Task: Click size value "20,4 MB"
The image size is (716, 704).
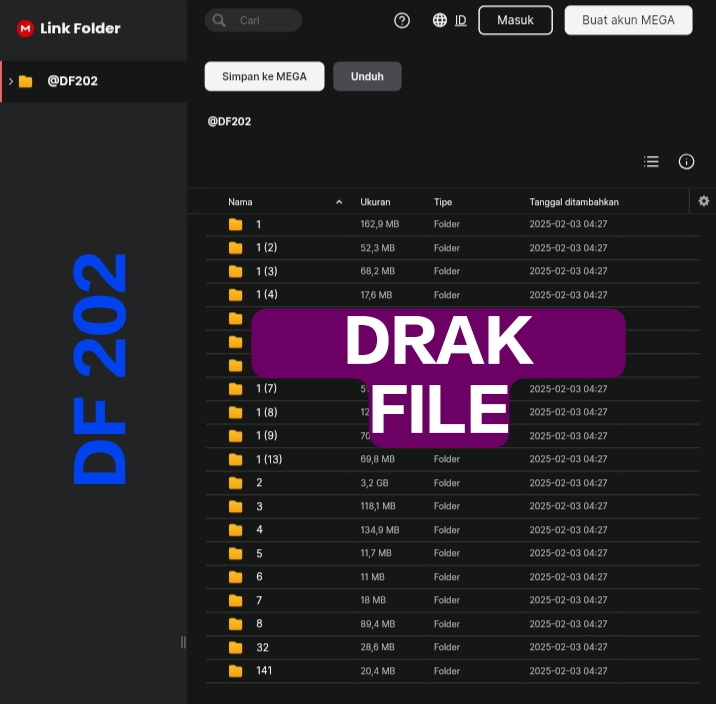Action: click(378, 671)
